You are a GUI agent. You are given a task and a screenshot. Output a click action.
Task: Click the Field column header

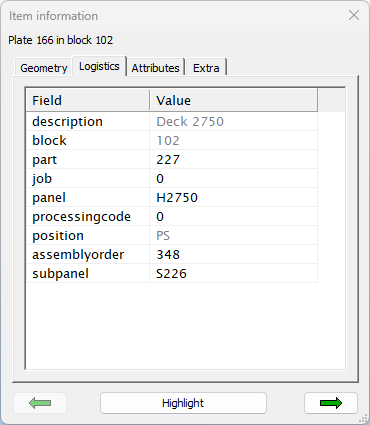coord(88,100)
